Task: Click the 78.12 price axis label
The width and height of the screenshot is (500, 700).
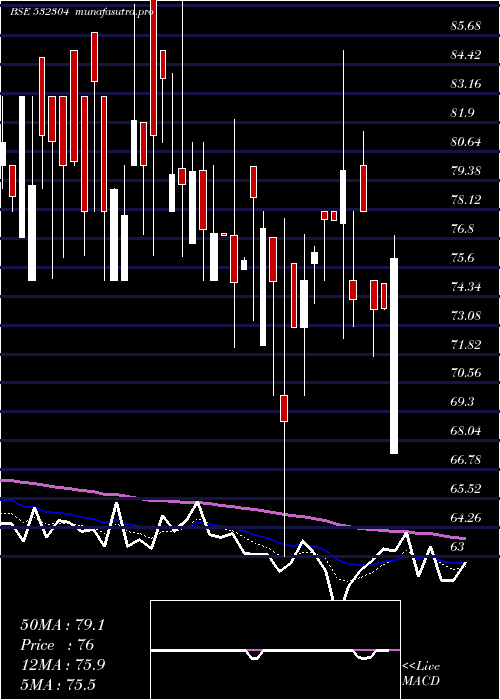Action: point(466,200)
